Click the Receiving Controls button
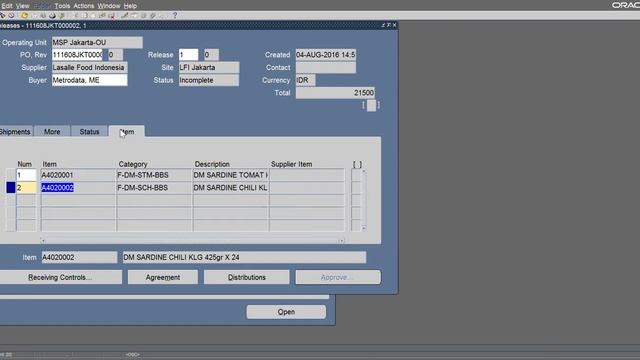 pyautogui.click(x=60, y=277)
